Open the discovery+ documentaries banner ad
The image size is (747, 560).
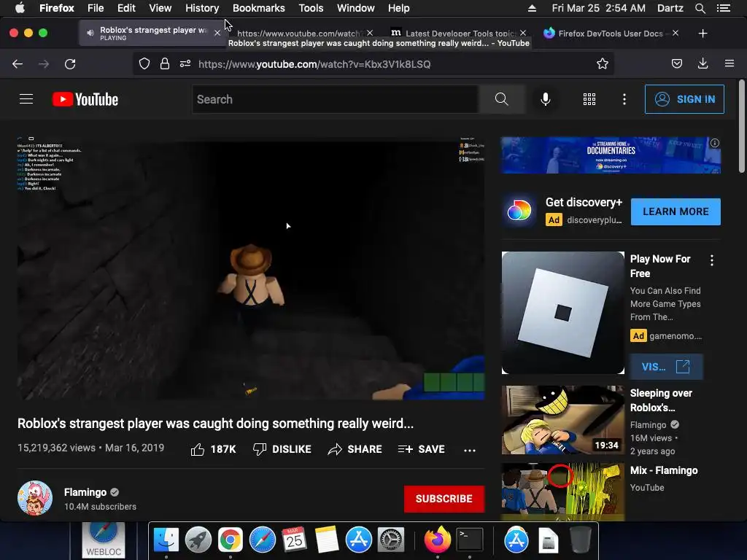[611, 155]
